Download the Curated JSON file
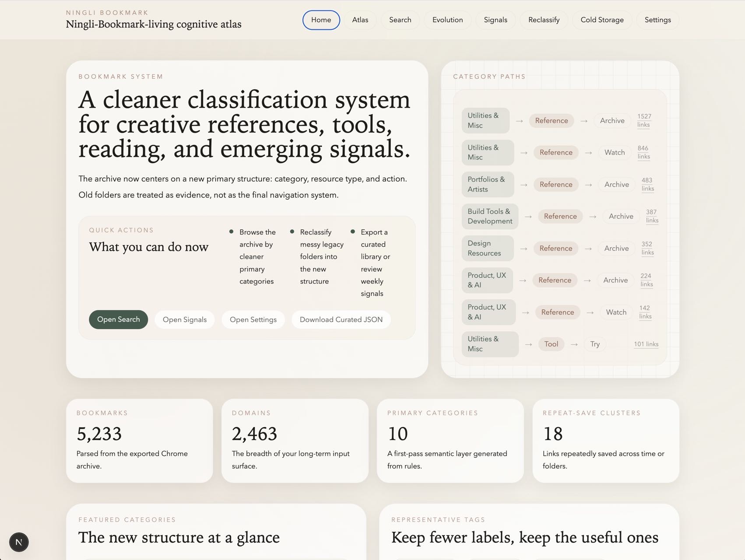The image size is (745, 560). [x=341, y=319]
